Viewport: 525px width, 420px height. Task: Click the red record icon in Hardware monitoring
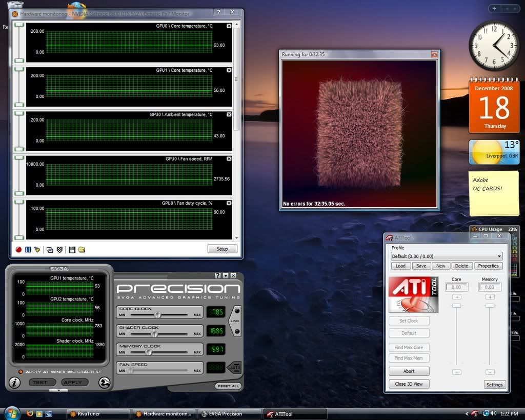pyautogui.click(x=19, y=250)
